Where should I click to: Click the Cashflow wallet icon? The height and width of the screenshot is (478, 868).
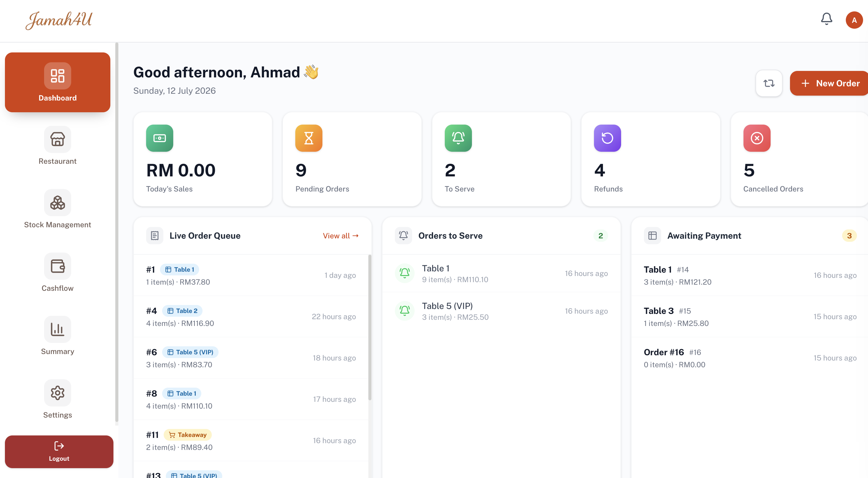pyautogui.click(x=58, y=266)
